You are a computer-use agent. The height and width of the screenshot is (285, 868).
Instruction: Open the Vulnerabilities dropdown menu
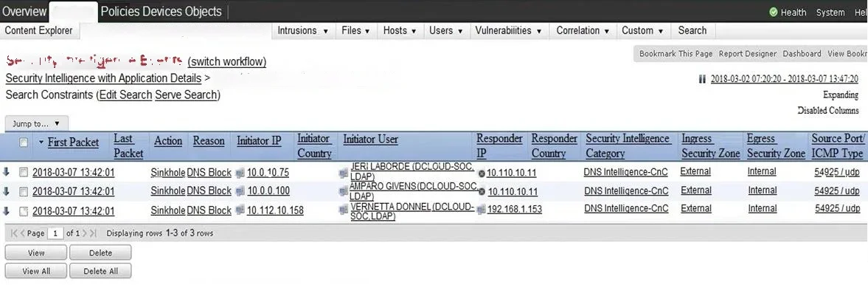(508, 30)
